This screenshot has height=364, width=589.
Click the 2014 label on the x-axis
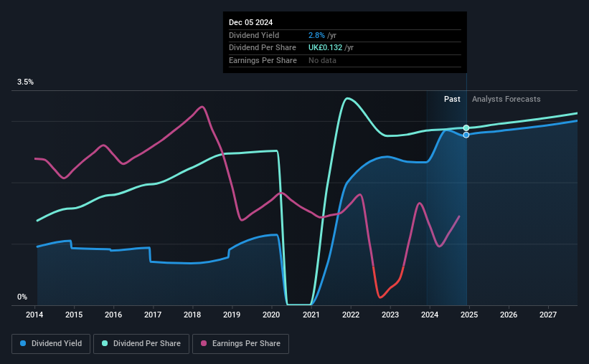coord(34,315)
